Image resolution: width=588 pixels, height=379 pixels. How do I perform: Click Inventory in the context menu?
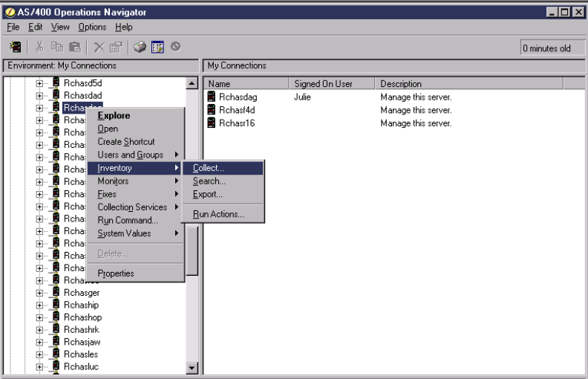134,168
